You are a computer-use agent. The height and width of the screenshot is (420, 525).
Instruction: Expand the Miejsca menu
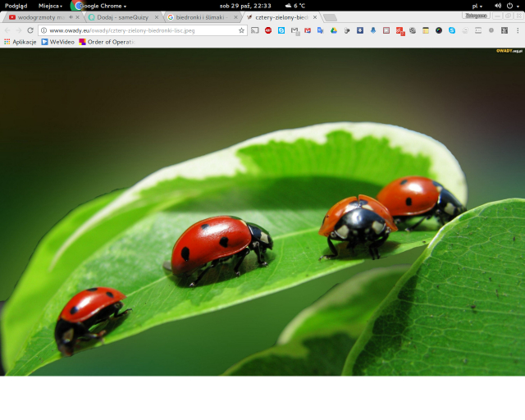[50, 5]
